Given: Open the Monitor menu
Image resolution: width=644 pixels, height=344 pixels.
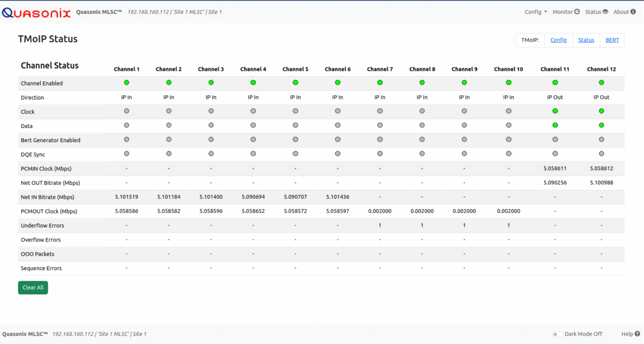Looking at the screenshot, I should 566,12.
